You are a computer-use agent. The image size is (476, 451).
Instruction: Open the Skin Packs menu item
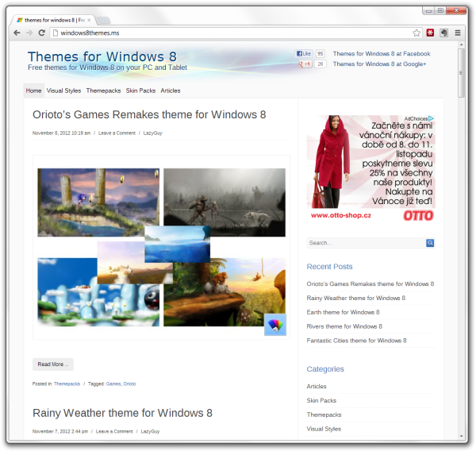(140, 91)
